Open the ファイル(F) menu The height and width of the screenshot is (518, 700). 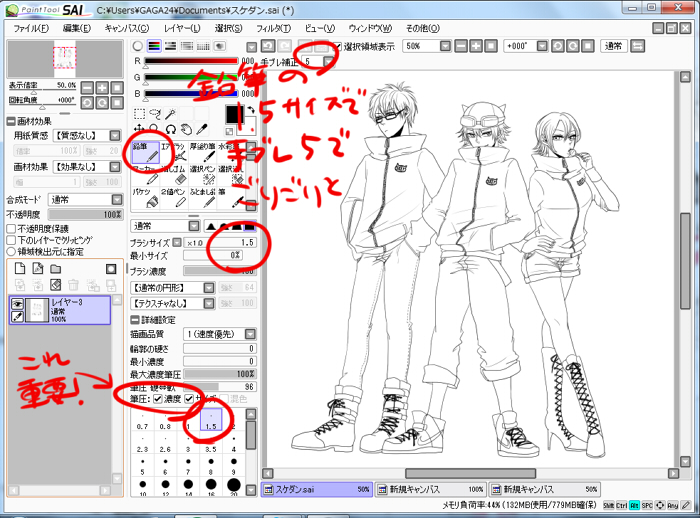pos(31,28)
